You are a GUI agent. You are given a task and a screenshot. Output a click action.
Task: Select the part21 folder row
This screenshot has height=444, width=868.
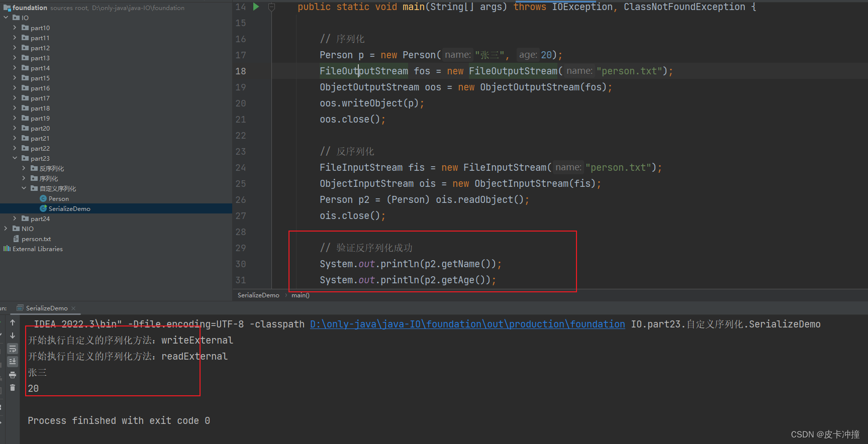[116, 138]
